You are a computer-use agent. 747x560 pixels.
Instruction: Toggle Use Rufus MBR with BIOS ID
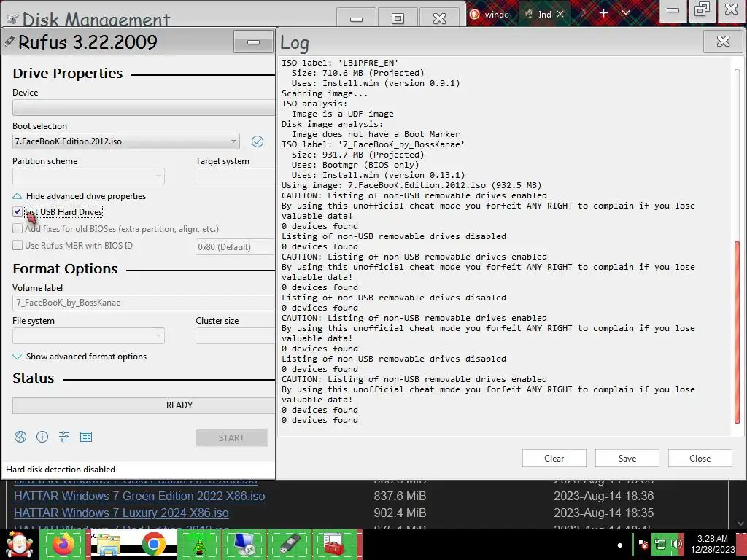click(x=18, y=245)
